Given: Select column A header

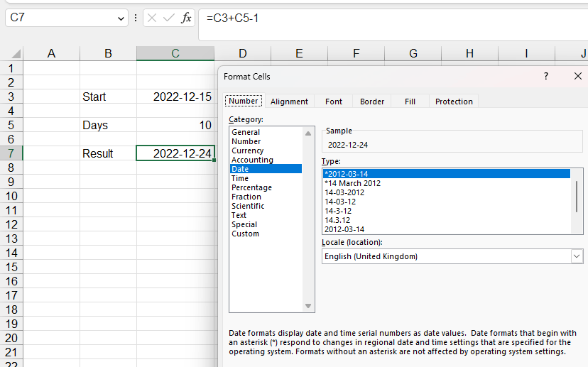Looking at the screenshot, I should pos(51,54).
